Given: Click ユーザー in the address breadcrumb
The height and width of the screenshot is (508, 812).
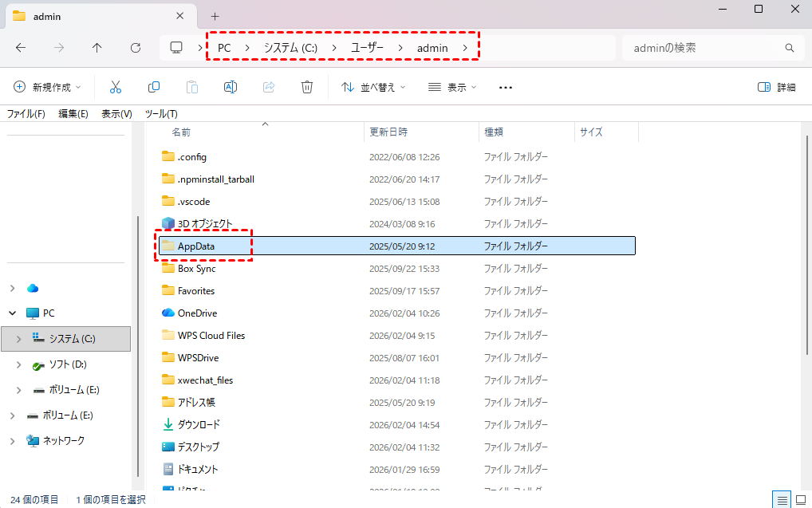Looking at the screenshot, I should [367, 48].
